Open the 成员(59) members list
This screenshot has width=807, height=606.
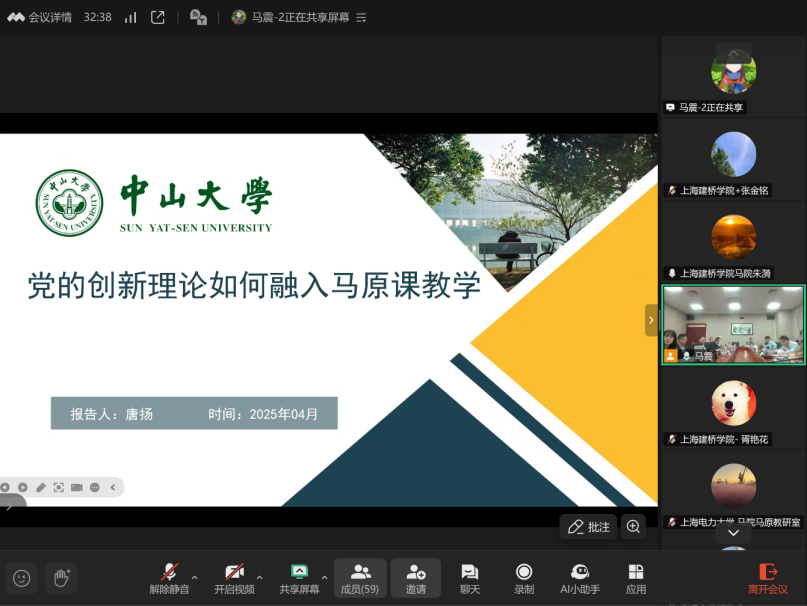(x=360, y=577)
